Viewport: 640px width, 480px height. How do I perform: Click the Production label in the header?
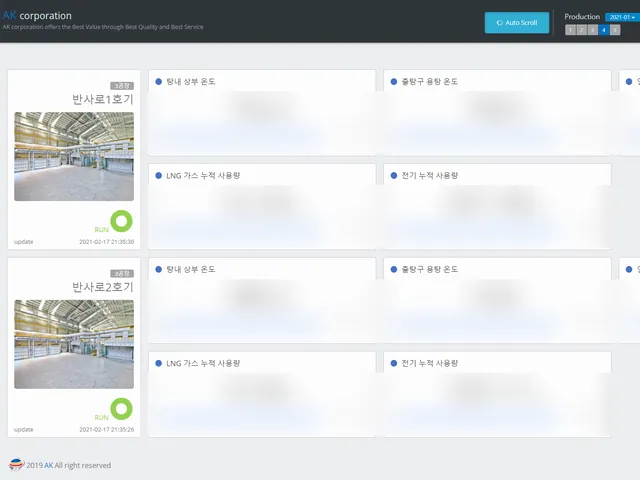(x=582, y=17)
